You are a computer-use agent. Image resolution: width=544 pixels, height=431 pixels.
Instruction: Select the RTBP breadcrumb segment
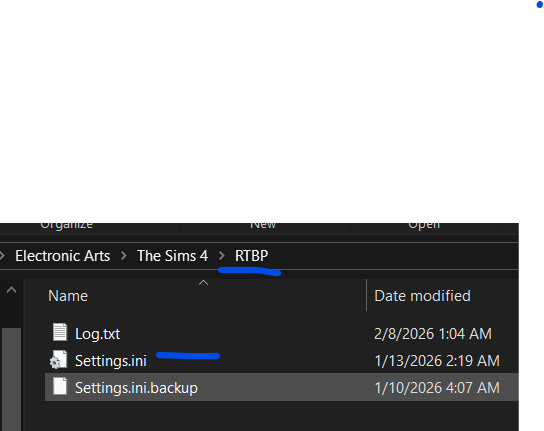coord(252,256)
